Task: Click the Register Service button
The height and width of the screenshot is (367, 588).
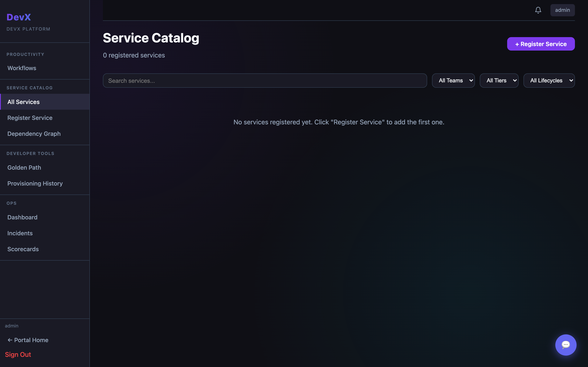Action: (541, 44)
